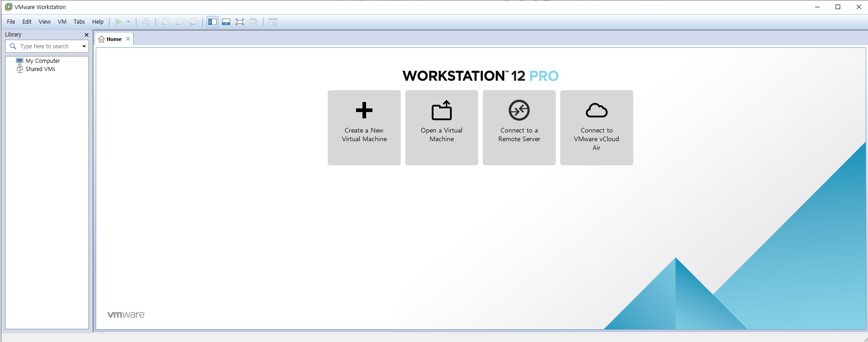This screenshot has width=868, height=342.
Task: Click the VMware Workstation title bar icon
Action: pyautogui.click(x=8, y=7)
